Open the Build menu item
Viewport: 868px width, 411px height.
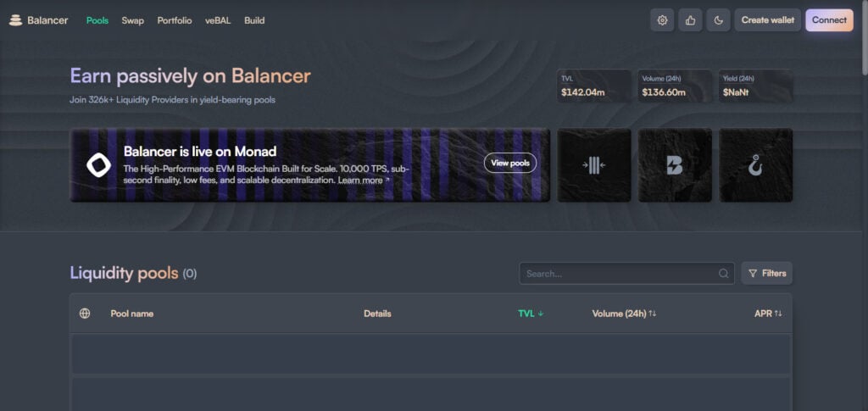pyautogui.click(x=254, y=20)
